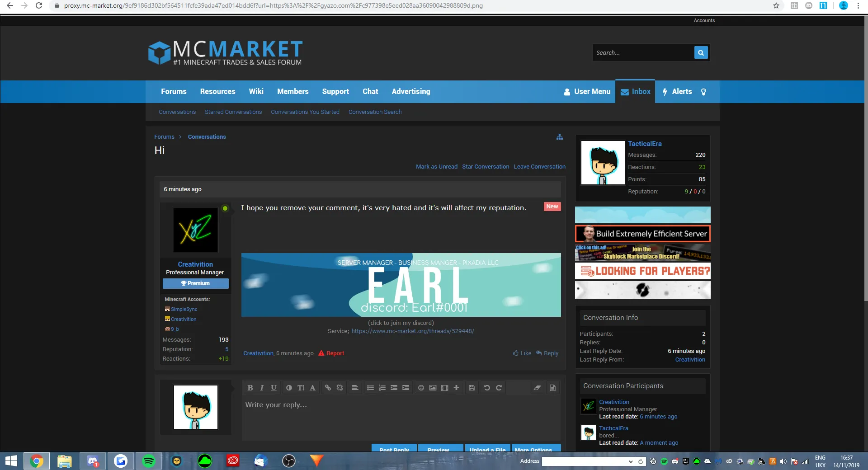
Task: Open the save draft menu in editor
Action: click(x=472, y=388)
